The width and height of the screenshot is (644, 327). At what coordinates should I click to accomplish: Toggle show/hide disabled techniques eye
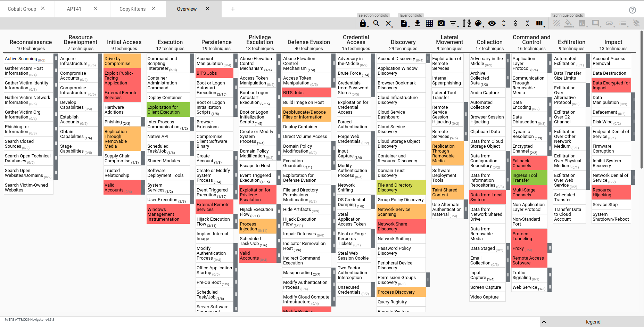[492, 23]
